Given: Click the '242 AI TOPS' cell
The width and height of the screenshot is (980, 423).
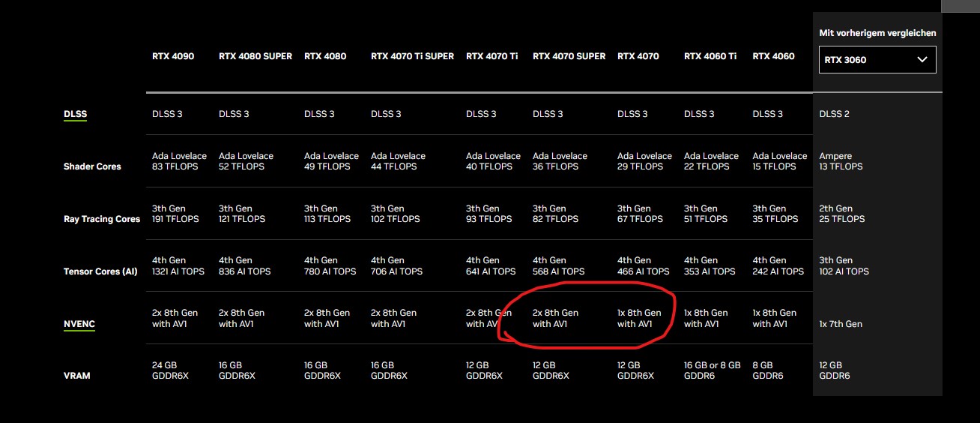Looking at the screenshot, I should tap(778, 266).
